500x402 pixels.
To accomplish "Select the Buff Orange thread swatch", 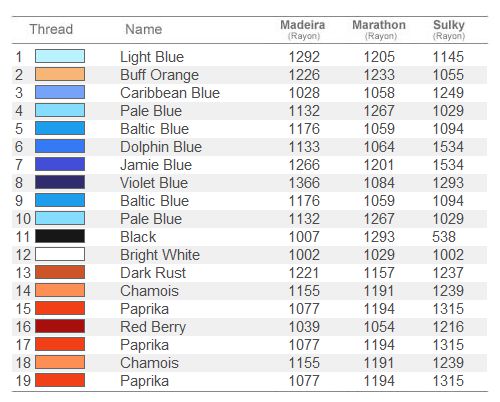I will [60, 74].
